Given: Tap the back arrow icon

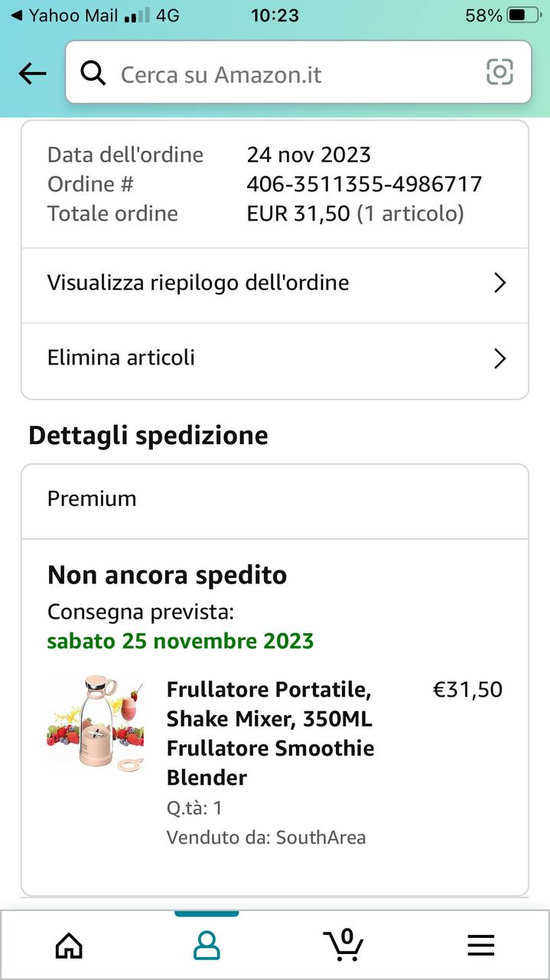Looking at the screenshot, I should click(32, 73).
